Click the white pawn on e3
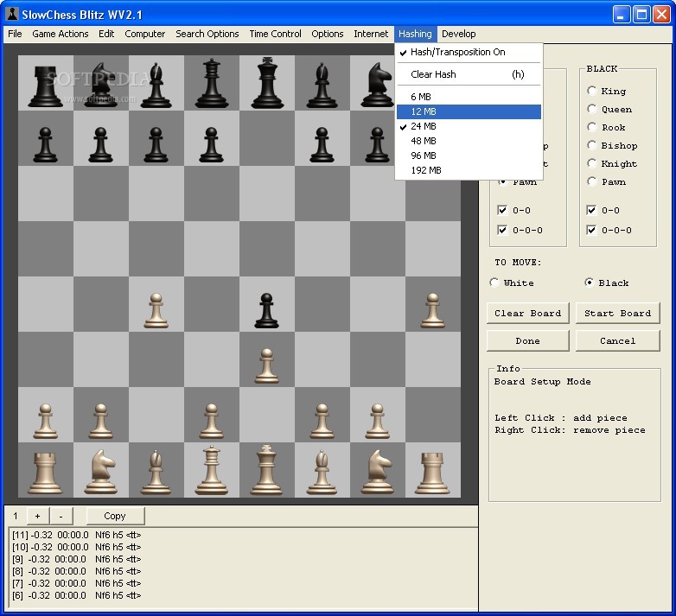This screenshot has height=616, width=676. tap(267, 365)
